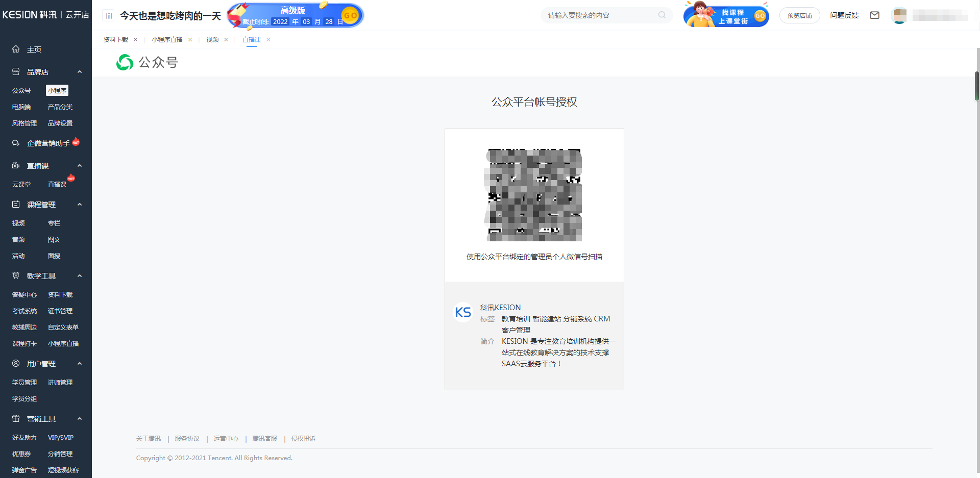980x478 pixels.
Task: Open 云课堂 in sidebar
Action: 21,184
